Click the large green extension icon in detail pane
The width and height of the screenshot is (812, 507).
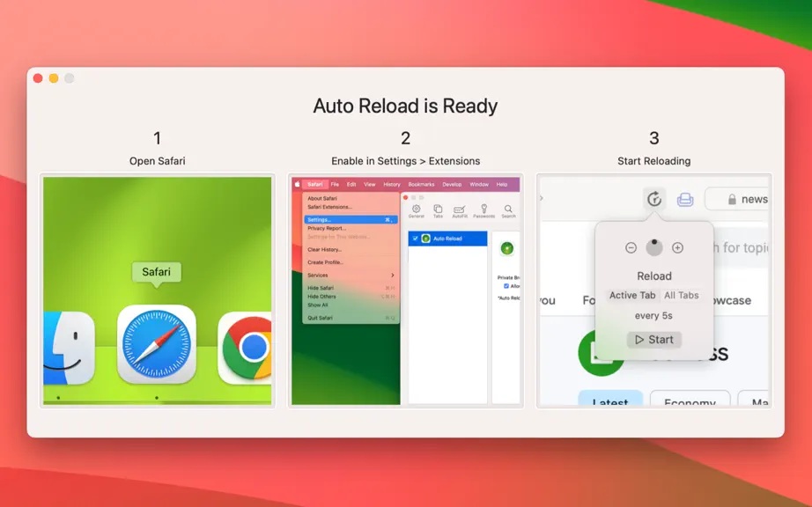click(507, 248)
